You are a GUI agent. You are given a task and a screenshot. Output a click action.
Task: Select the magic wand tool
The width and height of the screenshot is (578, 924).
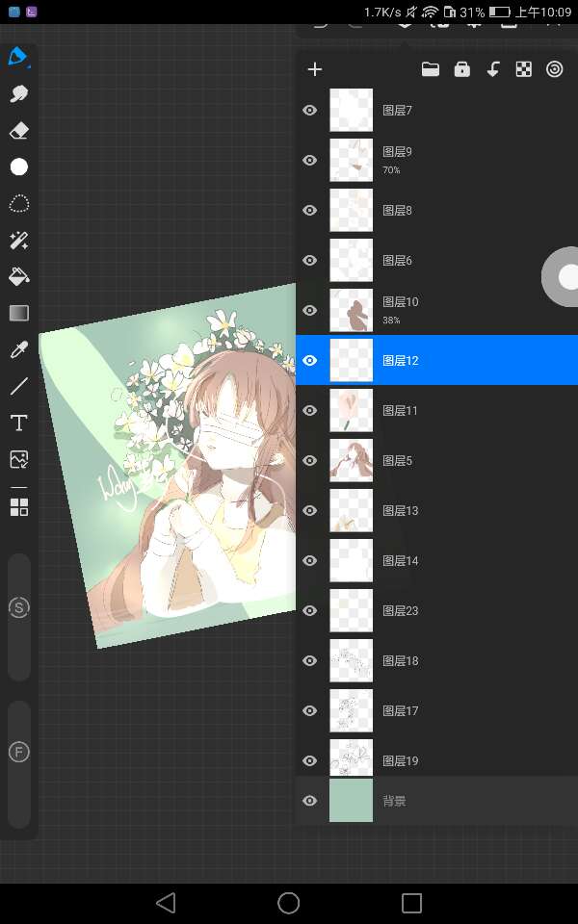(19, 240)
